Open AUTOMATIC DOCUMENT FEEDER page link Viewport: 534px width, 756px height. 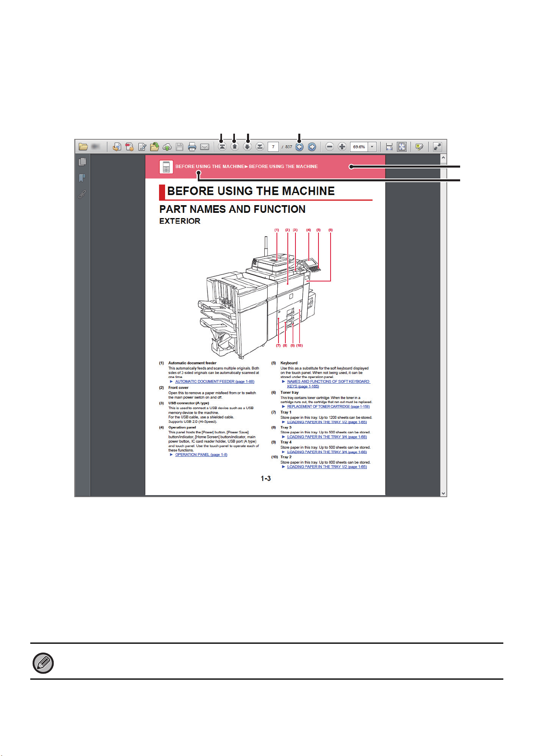(215, 382)
